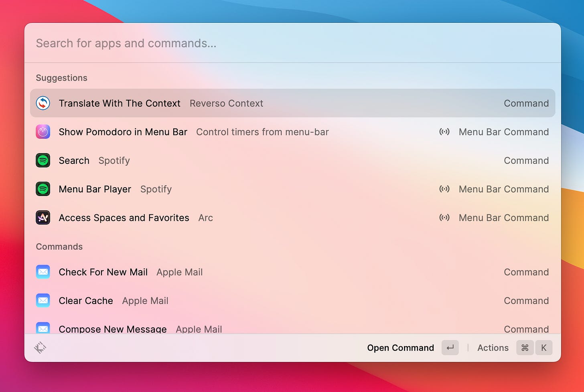
Task: Click the Raycast logo icon in the footer
Action: [x=40, y=348]
